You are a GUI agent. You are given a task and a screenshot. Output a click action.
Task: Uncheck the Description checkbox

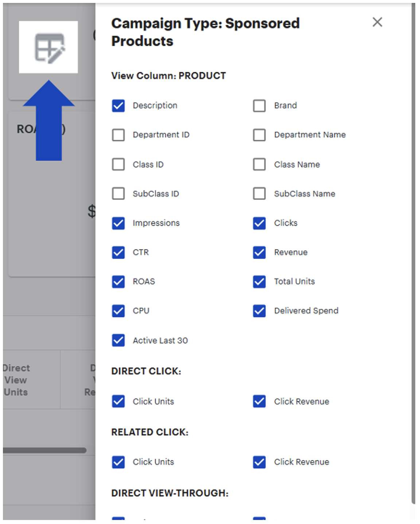tap(118, 106)
